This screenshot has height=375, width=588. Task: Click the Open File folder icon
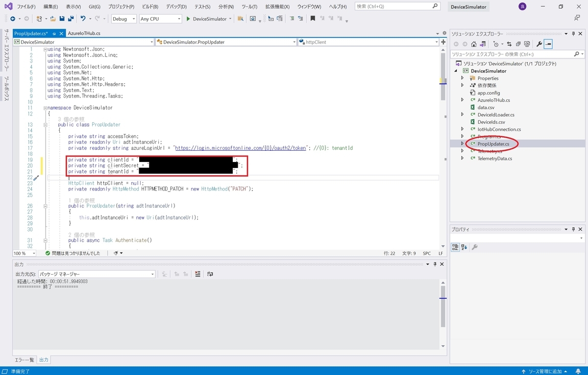pyautogui.click(x=53, y=19)
